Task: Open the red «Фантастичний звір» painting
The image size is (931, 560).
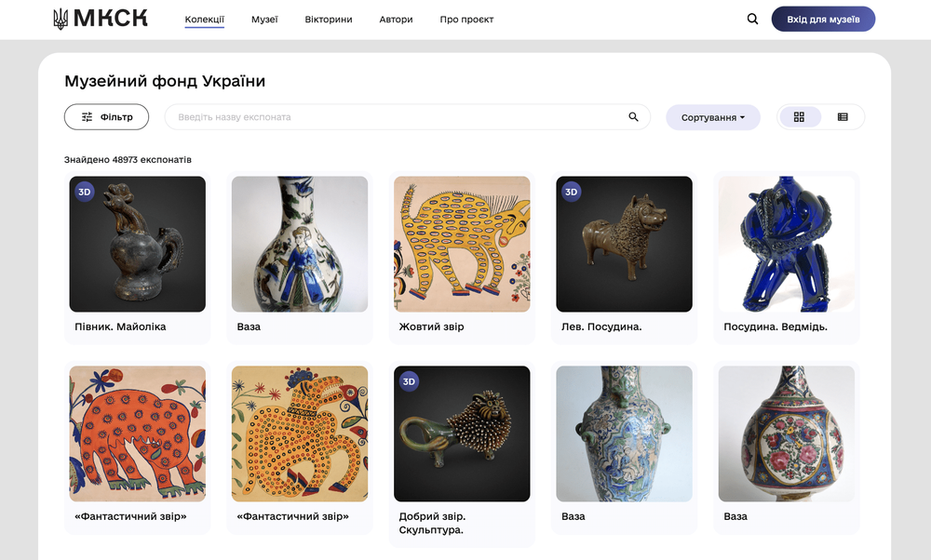Action: [x=137, y=433]
